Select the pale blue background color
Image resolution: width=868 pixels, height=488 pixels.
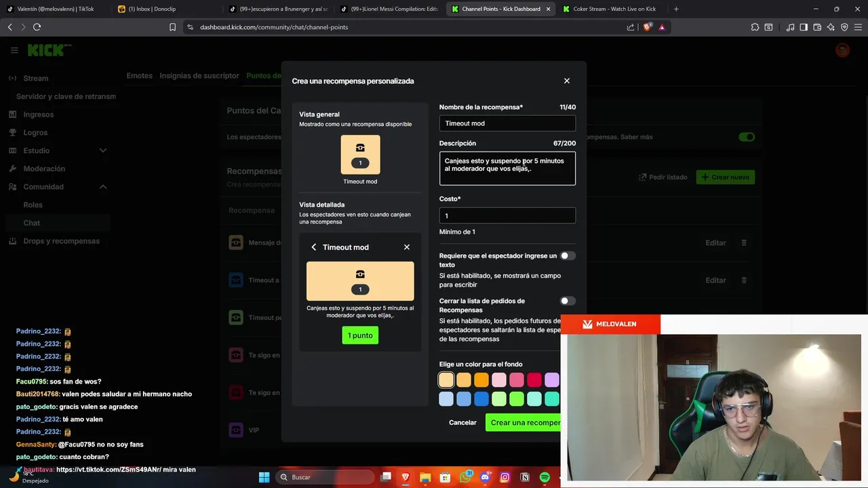click(x=446, y=399)
